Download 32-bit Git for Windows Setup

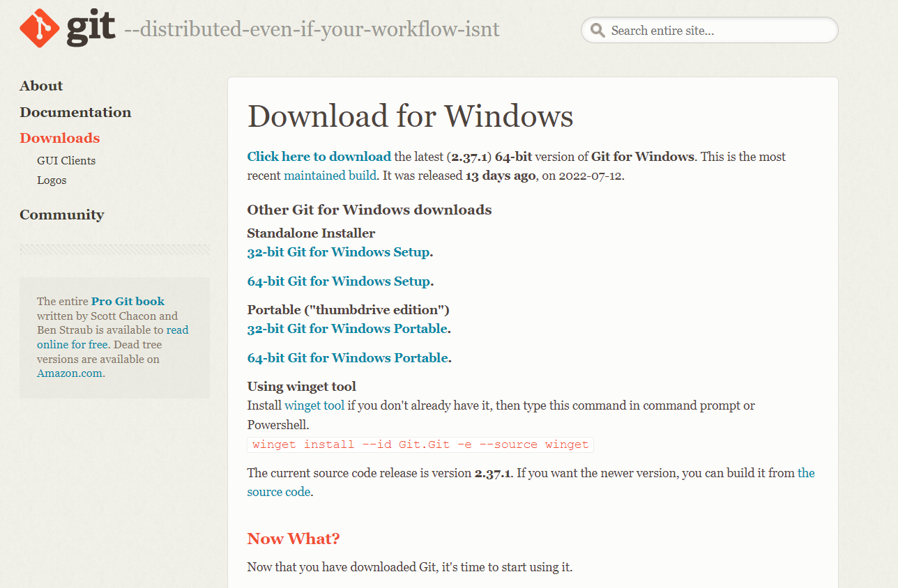339,252
